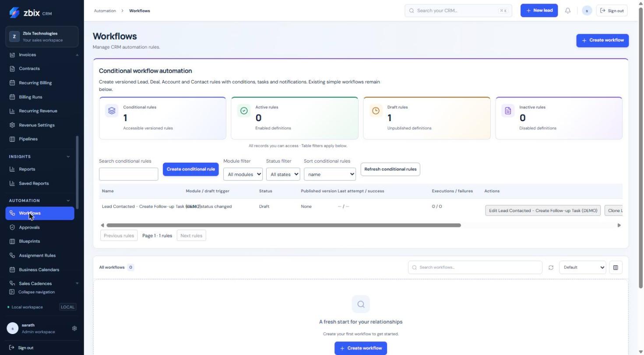This screenshot has width=644, height=355.
Task: Click the Automation breadcrumb link
Action: tap(105, 10)
